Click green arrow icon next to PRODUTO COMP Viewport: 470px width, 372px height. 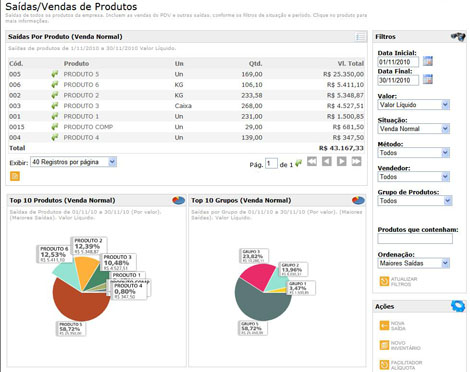(x=55, y=127)
